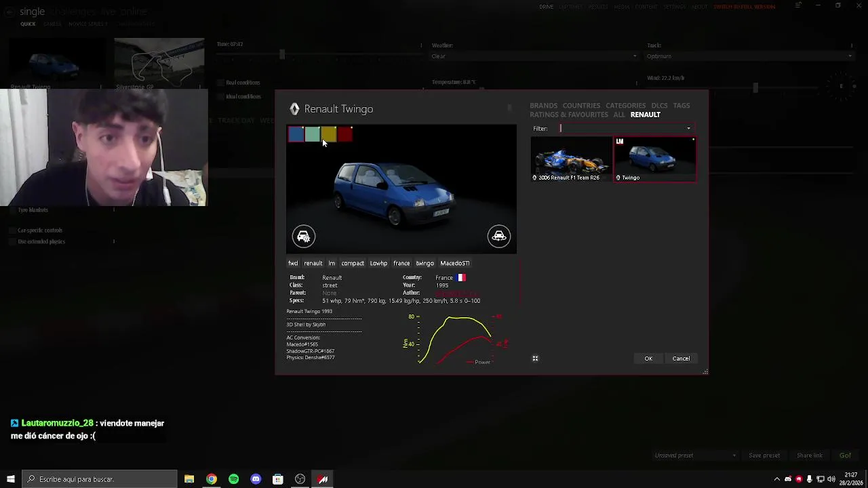Open the volume control in system tray

pos(831,479)
